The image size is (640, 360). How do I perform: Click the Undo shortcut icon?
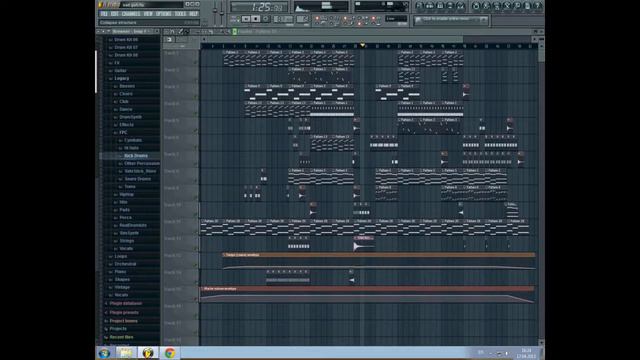476,6
